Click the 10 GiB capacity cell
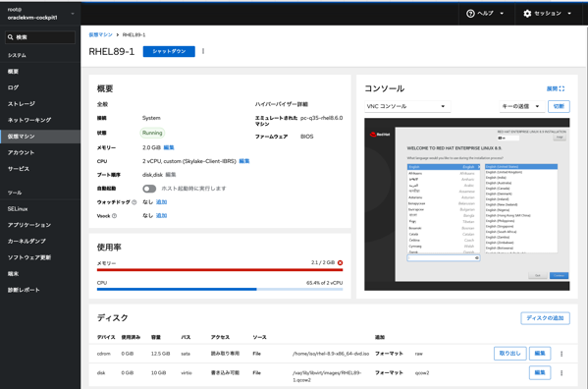This screenshot has height=389, width=588. pos(158,373)
